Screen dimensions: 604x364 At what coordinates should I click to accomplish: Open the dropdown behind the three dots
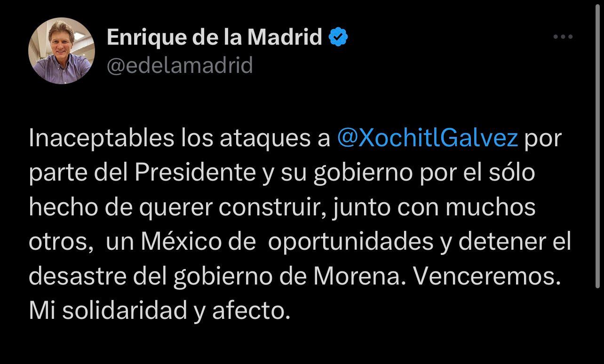[x=563, y=37]
